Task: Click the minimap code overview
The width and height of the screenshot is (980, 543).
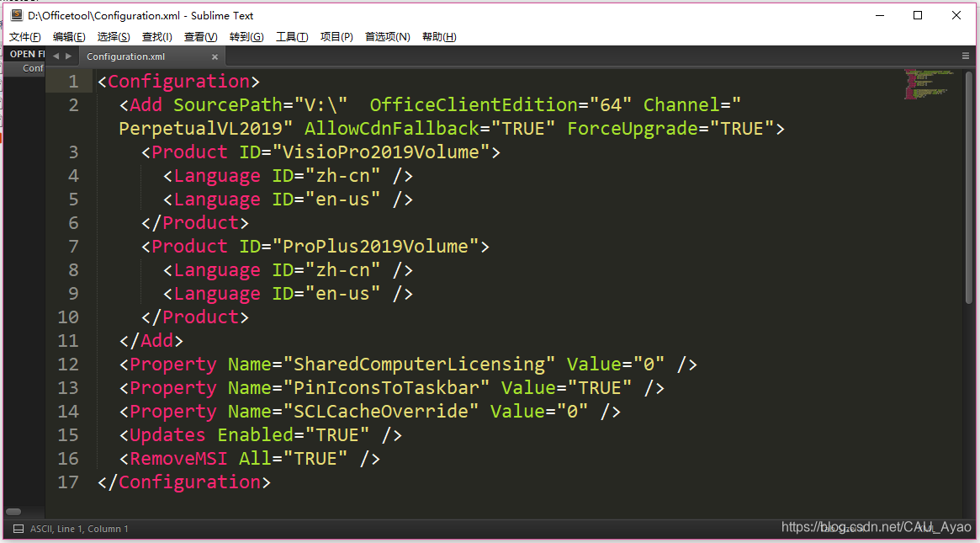Action: 929,84
